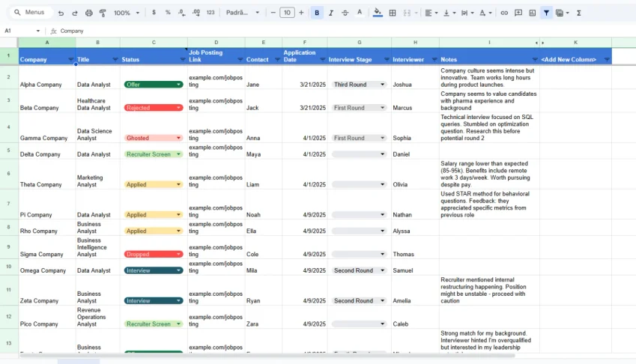This screenshot has height=364, width=636.
Task: Toggle Italic formatting
Action: pyautogui.click(x=331, y=13)
